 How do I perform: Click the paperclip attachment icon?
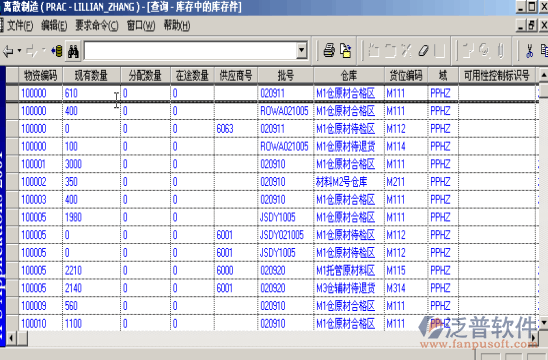[501, 51]
